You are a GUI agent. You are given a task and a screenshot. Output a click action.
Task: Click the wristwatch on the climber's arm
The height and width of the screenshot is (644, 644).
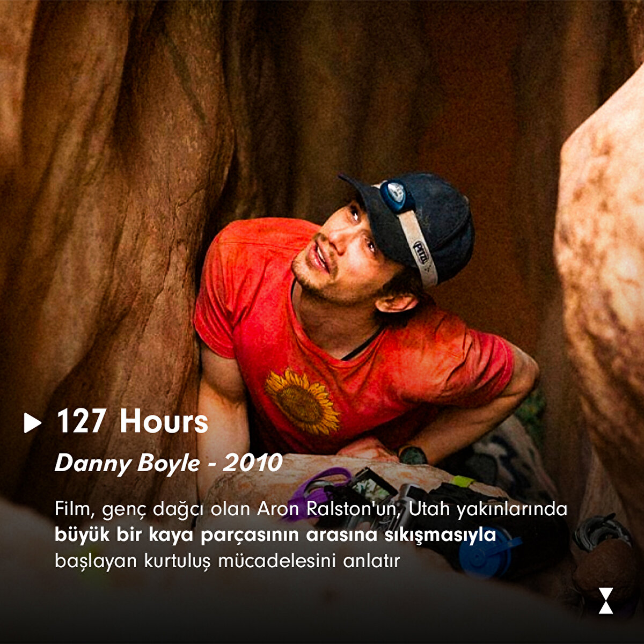(413, 455)
